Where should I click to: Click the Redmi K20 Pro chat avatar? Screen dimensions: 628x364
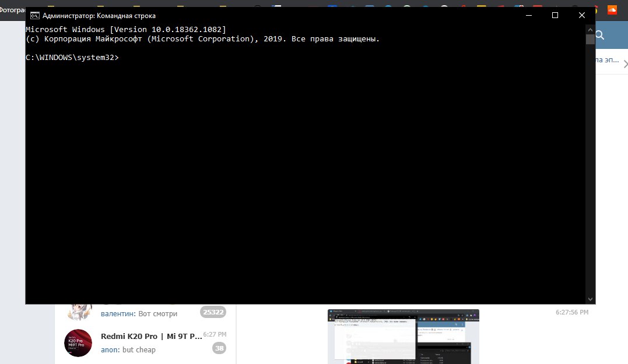point(78,343)
